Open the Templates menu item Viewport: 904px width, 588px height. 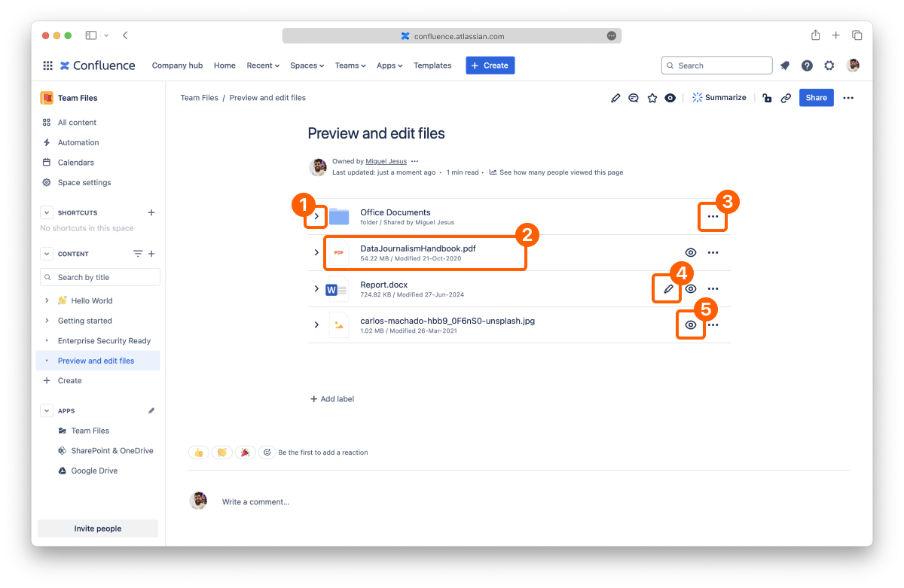[432, 66]
